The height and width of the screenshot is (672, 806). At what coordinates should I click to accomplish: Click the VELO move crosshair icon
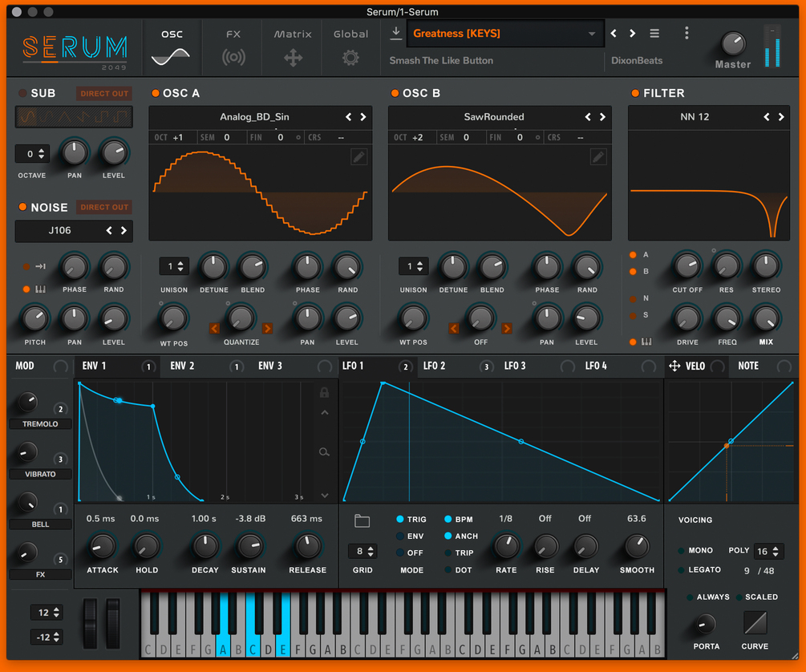674,366
